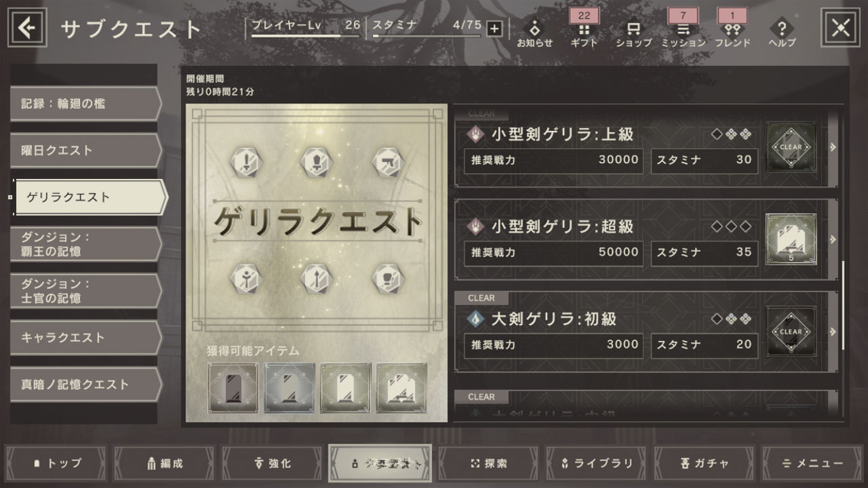The image size is (868, 488).
Task: Expand 小型剣ゲリラ:超級 quest arrow
Action: click(833, 239)
